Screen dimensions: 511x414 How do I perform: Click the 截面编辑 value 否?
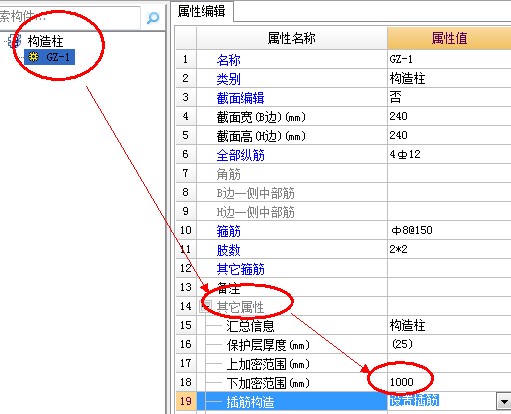click(395, 97)
